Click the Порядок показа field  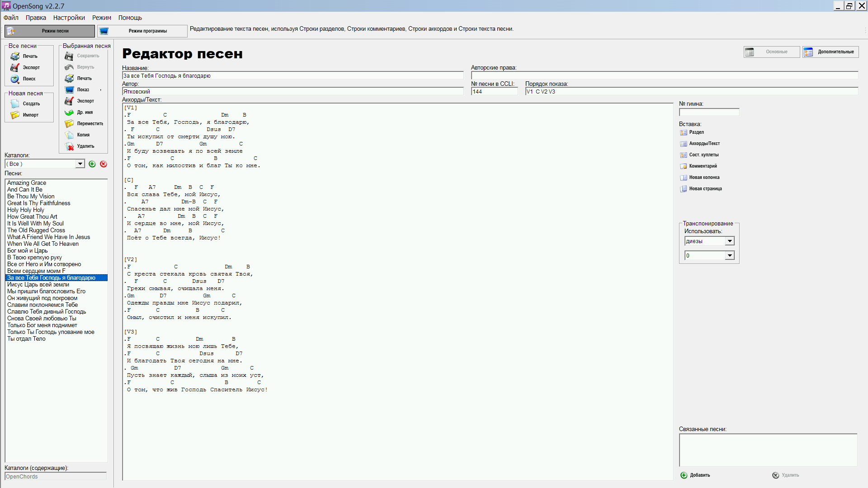(692, 92)
